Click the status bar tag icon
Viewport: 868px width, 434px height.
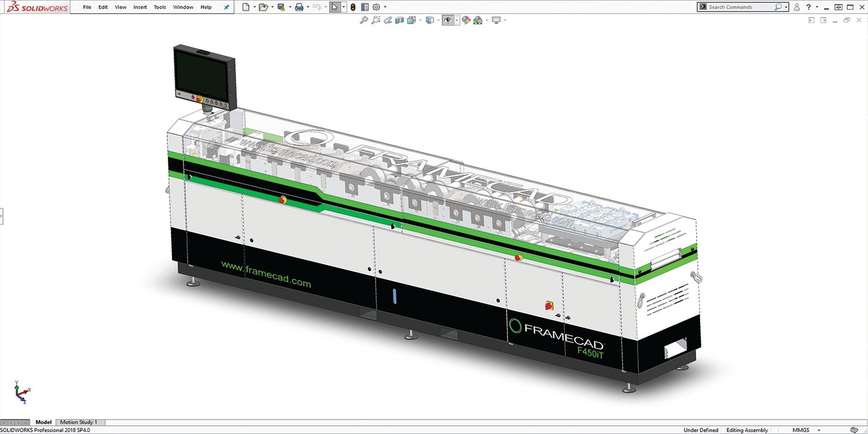coord(854,430)
